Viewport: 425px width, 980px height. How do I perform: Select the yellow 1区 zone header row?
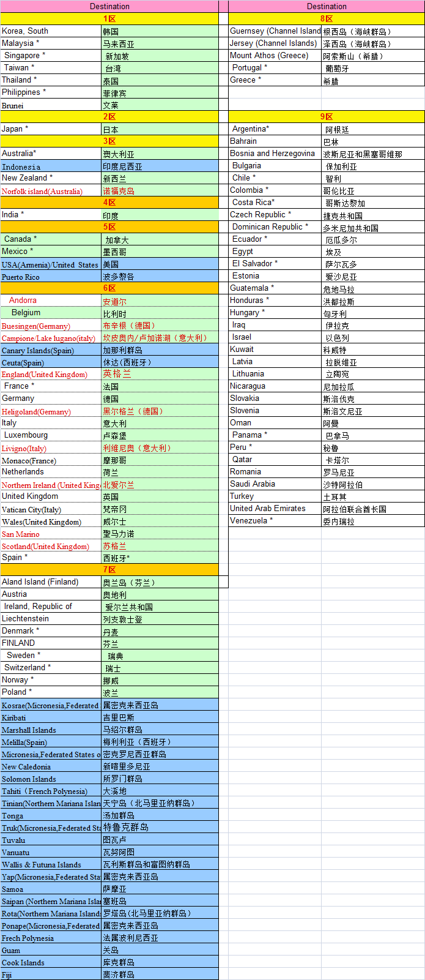coord(109,19)
